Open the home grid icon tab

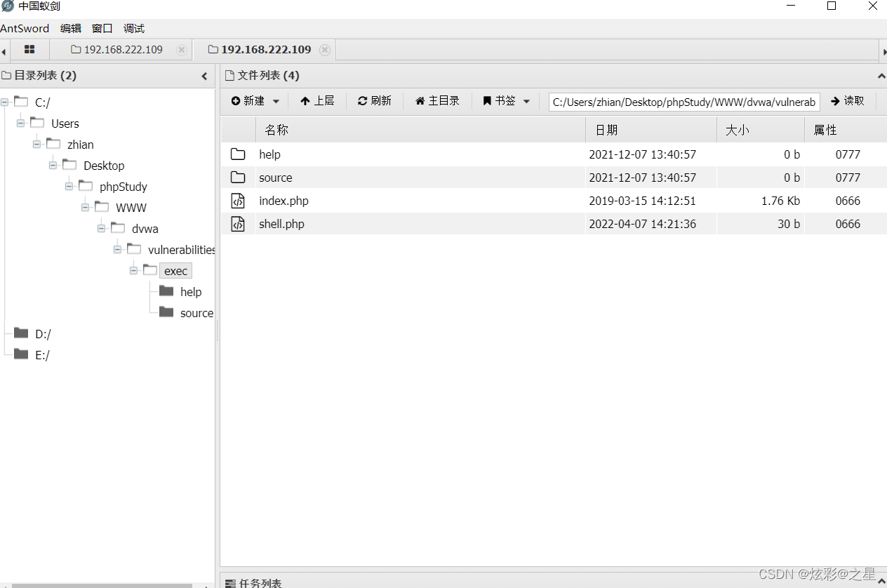click(29, 50)
